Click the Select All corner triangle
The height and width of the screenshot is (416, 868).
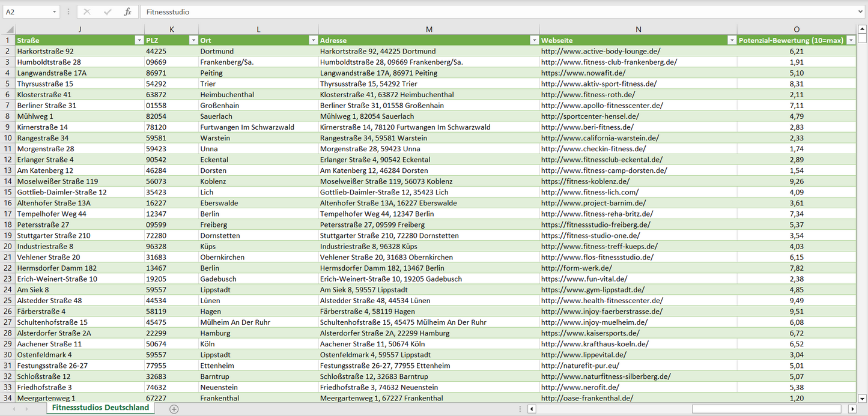[x=9, y=29]
